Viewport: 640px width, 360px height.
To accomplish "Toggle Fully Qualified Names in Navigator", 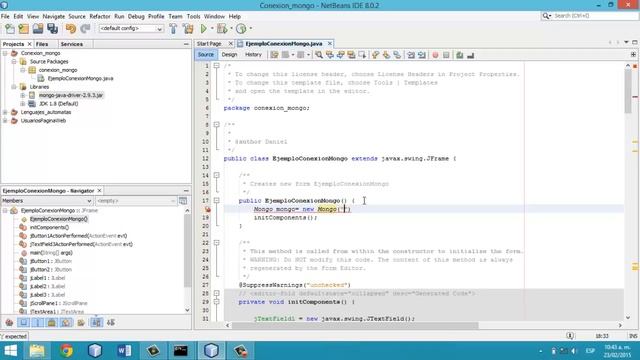I will pos(81,322).
